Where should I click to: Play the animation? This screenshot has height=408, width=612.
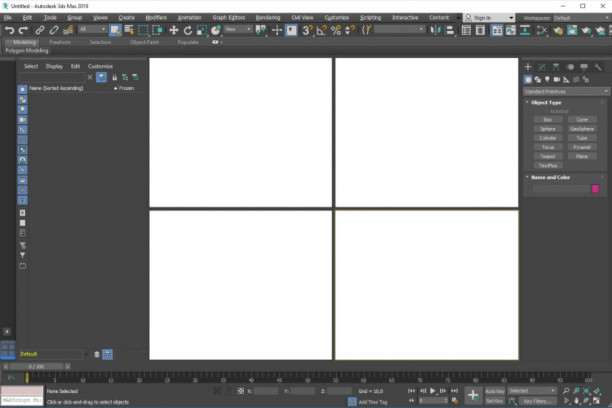(x=432, y=391)
